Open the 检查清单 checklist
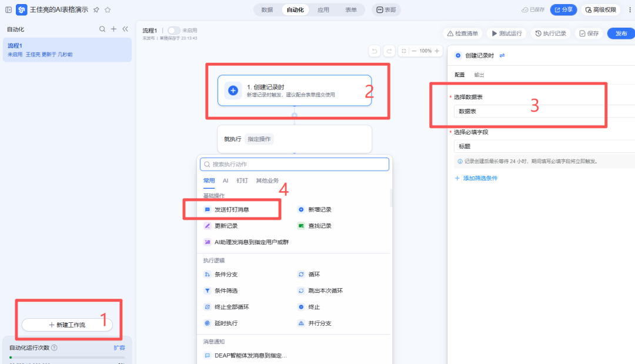The width and height of the screenshot is (635, 364). point(463,34)
